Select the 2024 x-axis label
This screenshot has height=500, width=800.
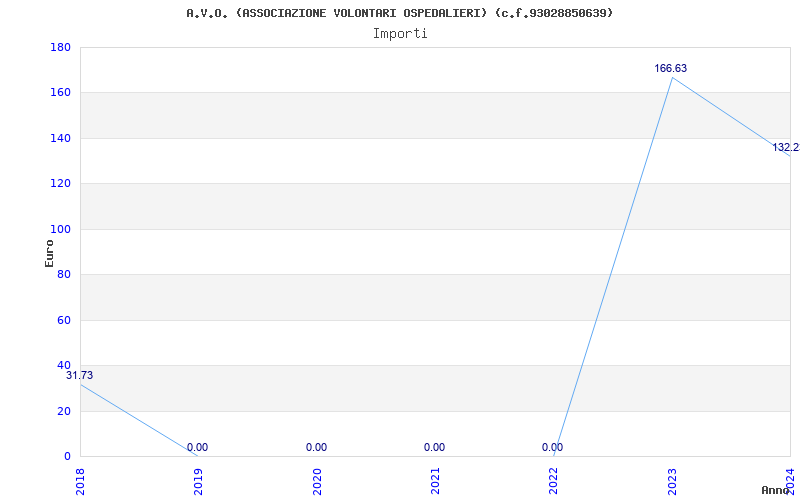[790, 481]
